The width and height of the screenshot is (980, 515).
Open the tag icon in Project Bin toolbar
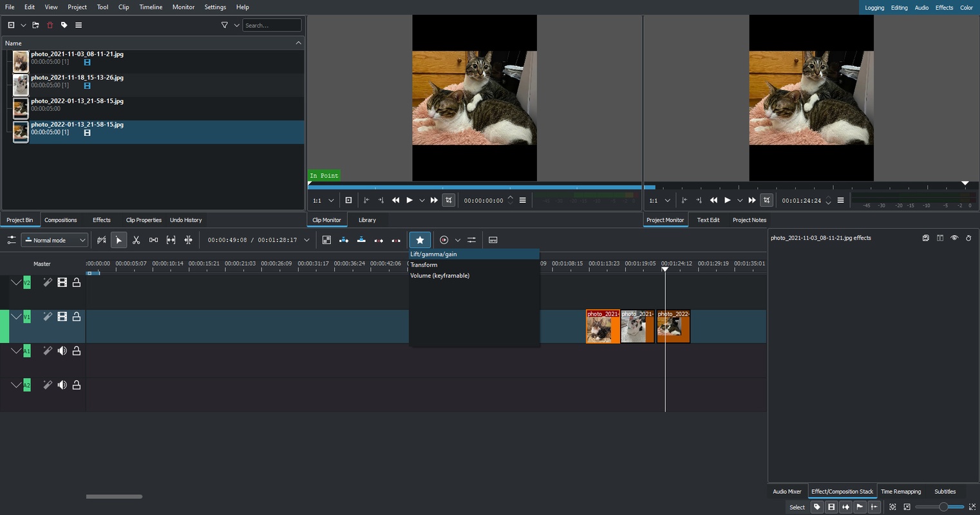[x=64, y=25]
